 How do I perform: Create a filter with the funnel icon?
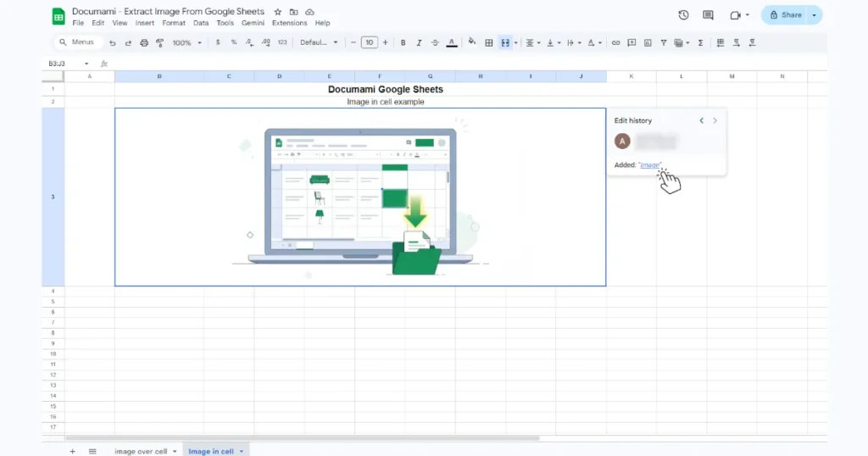pos(663,42)
